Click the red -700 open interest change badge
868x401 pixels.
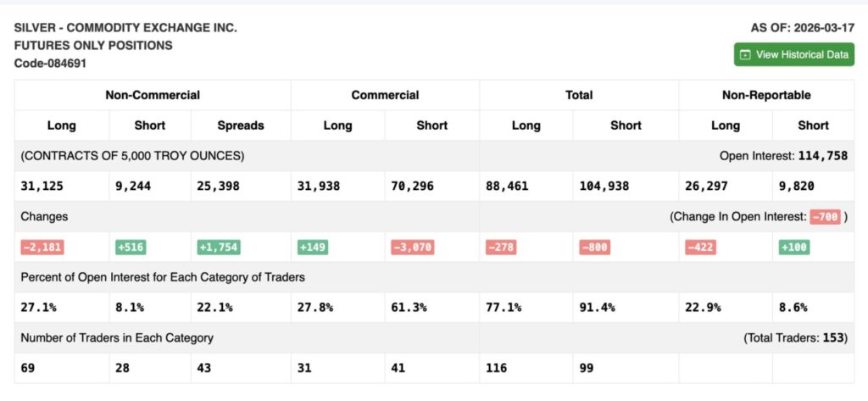click(825, 217)
